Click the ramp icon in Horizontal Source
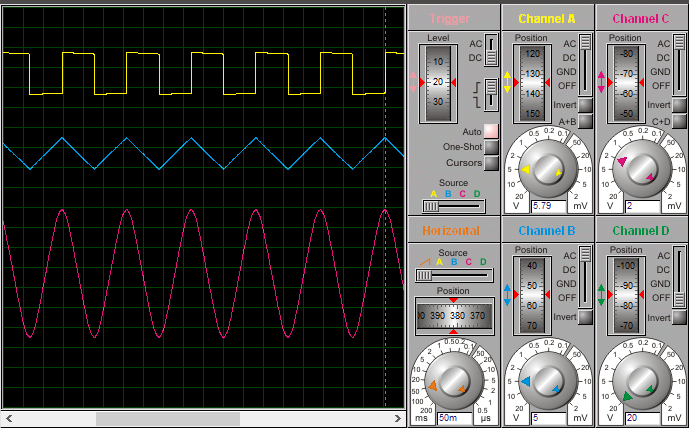Viewport: 689px width, 428px height. [424, 262]
